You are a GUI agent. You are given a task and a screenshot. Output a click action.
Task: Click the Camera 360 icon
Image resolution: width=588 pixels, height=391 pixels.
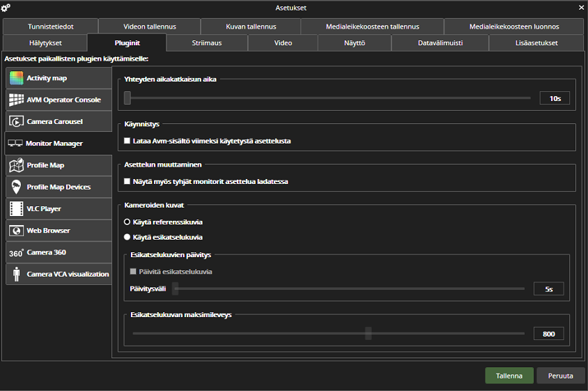coord(16,253)
